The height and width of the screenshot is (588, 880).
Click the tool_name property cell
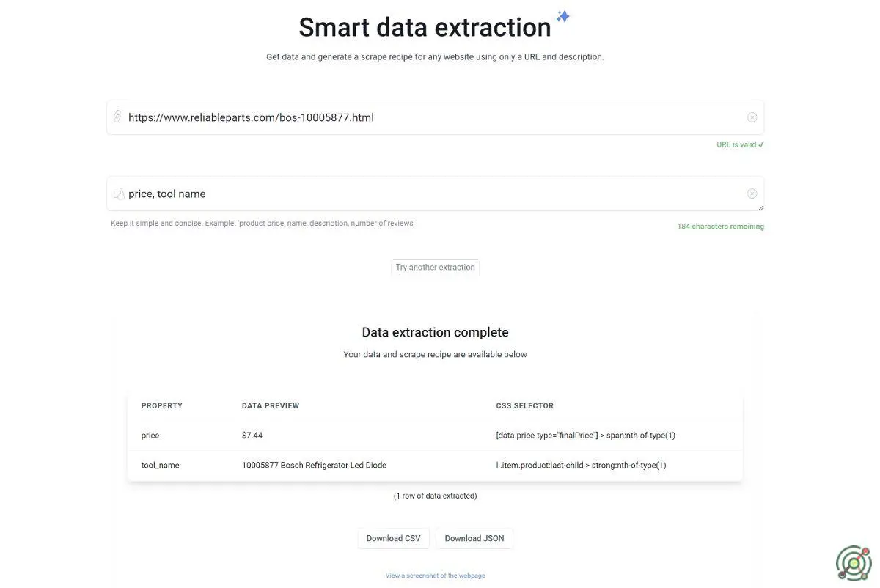161,466
